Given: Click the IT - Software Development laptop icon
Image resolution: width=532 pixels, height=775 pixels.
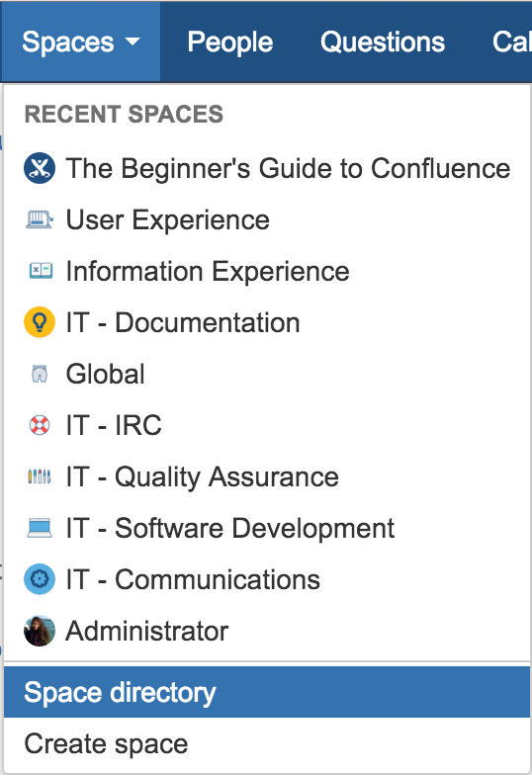Looking at the screenshot, I should [x=40, y=528].
